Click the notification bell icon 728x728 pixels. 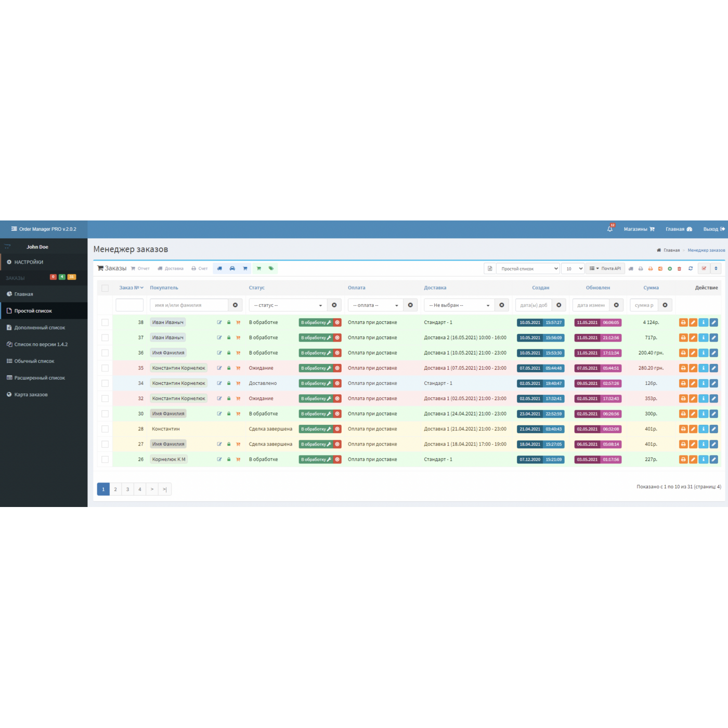(610, 229)
